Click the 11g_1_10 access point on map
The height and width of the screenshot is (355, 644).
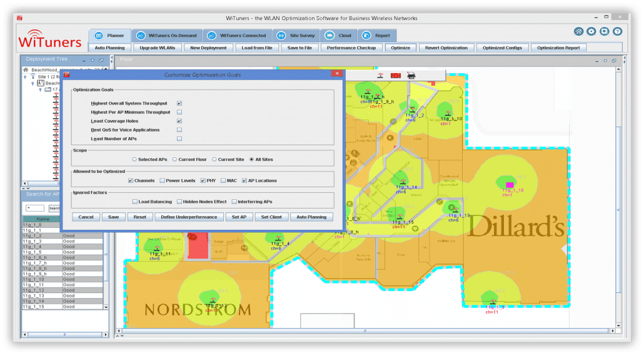[x=448, y=113]
